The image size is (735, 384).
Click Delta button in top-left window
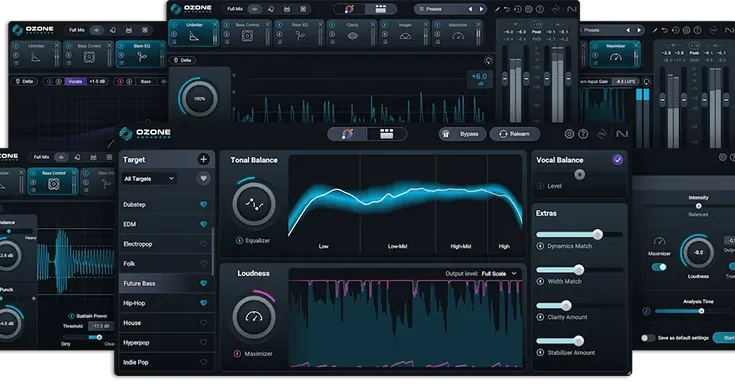24,81
